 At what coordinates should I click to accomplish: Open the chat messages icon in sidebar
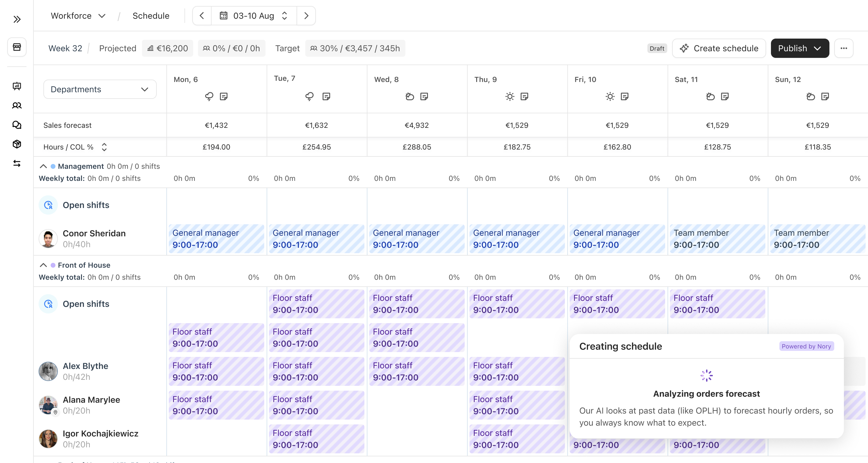17,125
